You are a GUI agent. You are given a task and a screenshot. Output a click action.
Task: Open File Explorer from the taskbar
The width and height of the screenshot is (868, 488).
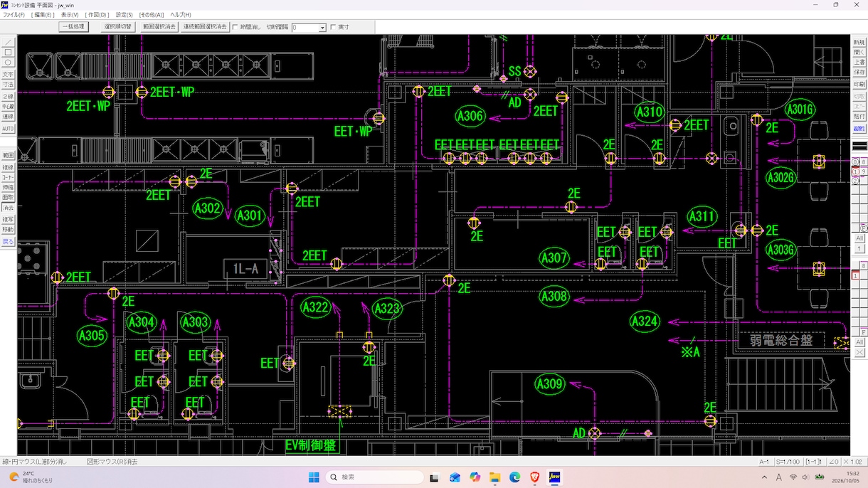(494, 477)
